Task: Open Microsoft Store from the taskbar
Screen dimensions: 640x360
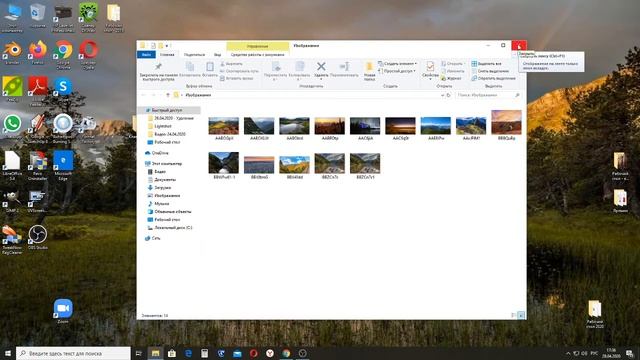Action: (172, 353)
